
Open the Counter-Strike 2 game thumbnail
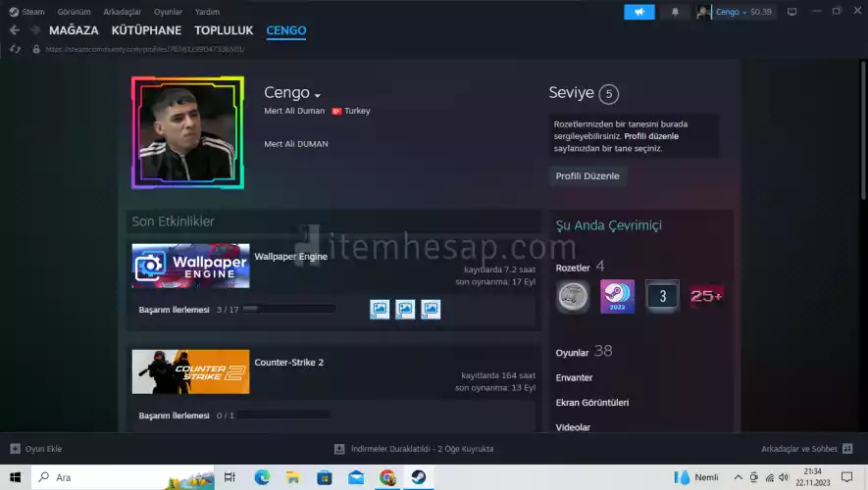click(x=190, y=371)
